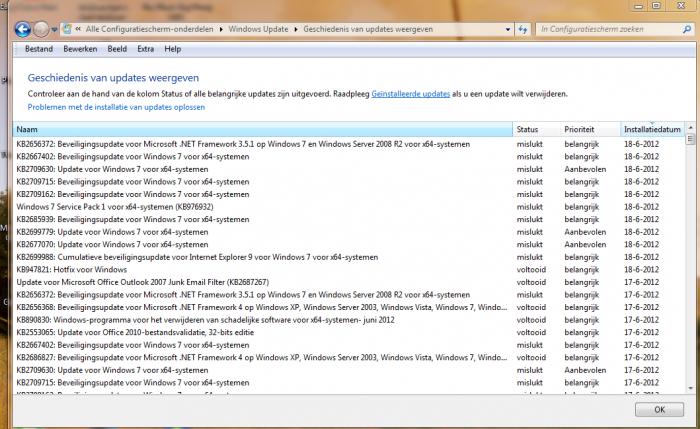
Task: Open recent pages dropdown beside navigation arrows
Action: pyautogui.click(x=54, y=30)
